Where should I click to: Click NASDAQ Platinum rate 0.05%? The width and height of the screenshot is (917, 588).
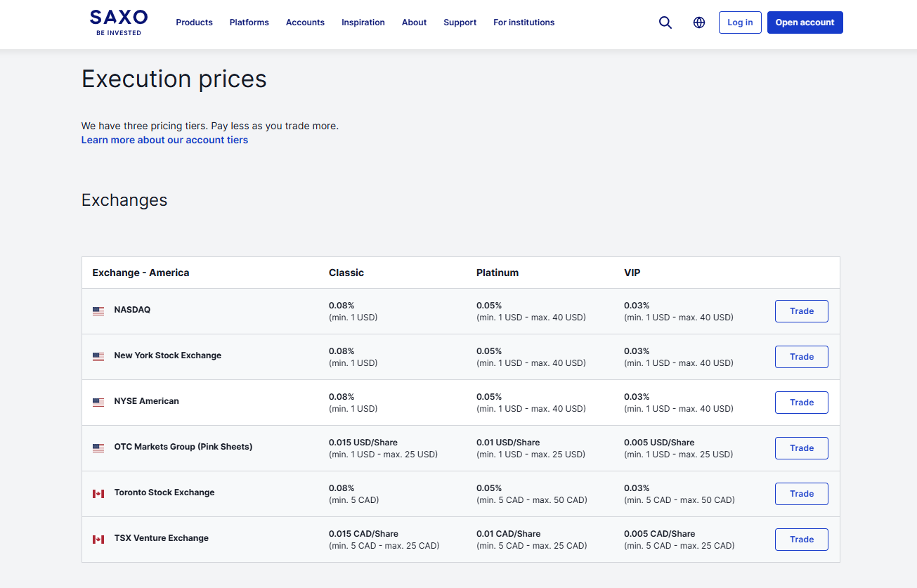coord(489,306)
